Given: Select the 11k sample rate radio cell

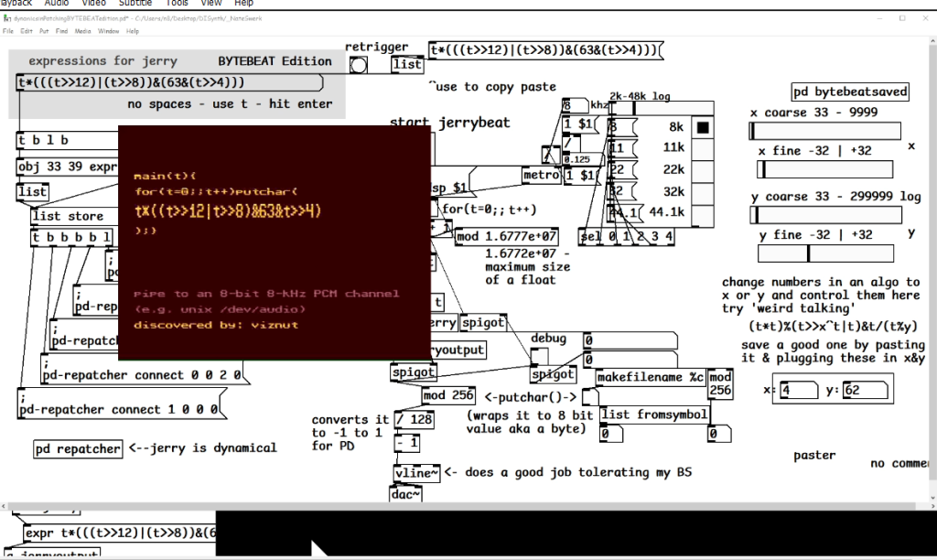Looking at the screenshot, I should 703,149.
